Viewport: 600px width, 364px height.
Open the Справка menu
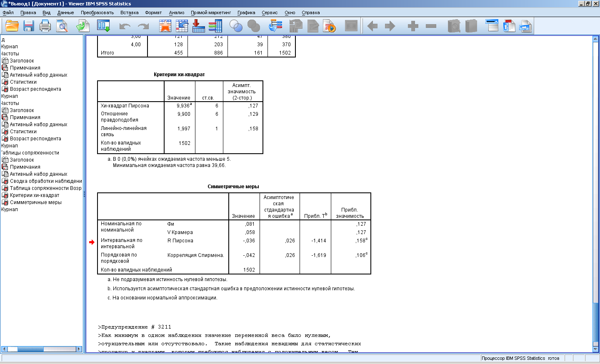pyautogui.click(x=311, y=12)
